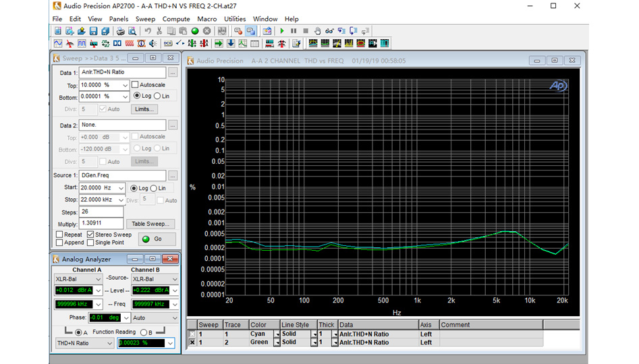Screen dimensions: 639x364
Task: Open the Analog Generator panel waveform icon
Action: [58, 43]
